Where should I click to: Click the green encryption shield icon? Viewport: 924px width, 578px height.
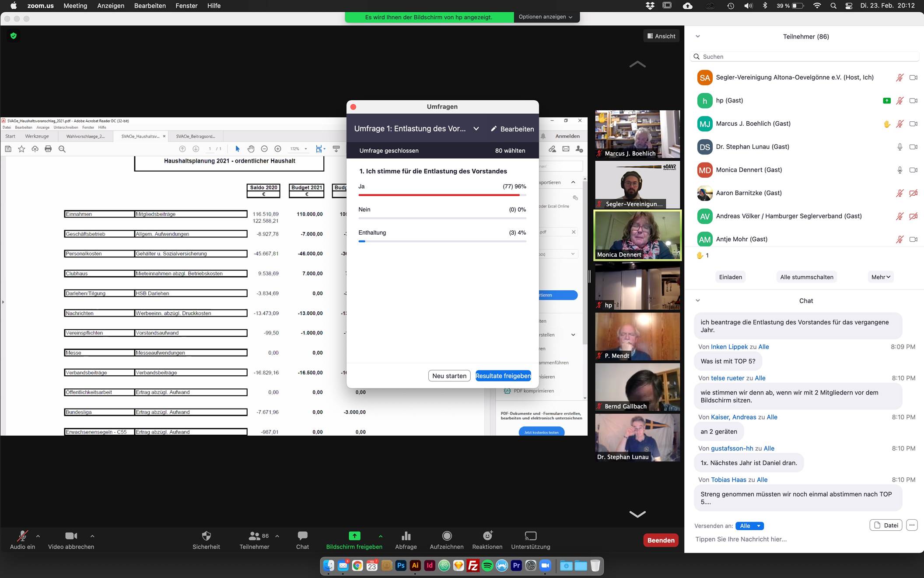click(14, 36)
